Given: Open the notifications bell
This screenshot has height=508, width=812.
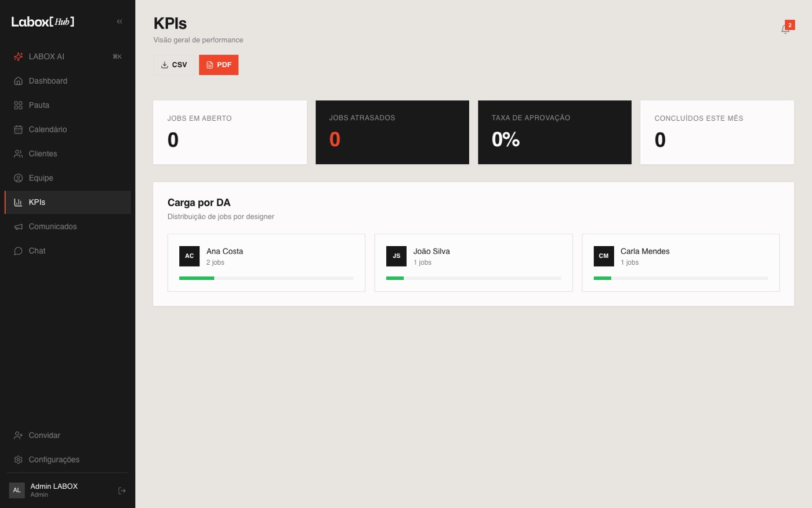Looking at the screenshot, I should point(785,30).
